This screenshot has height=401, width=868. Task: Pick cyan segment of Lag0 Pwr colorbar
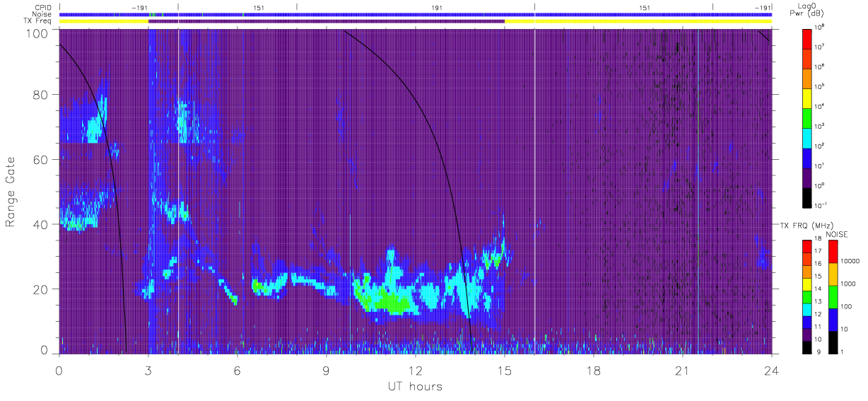coord(807,138)
